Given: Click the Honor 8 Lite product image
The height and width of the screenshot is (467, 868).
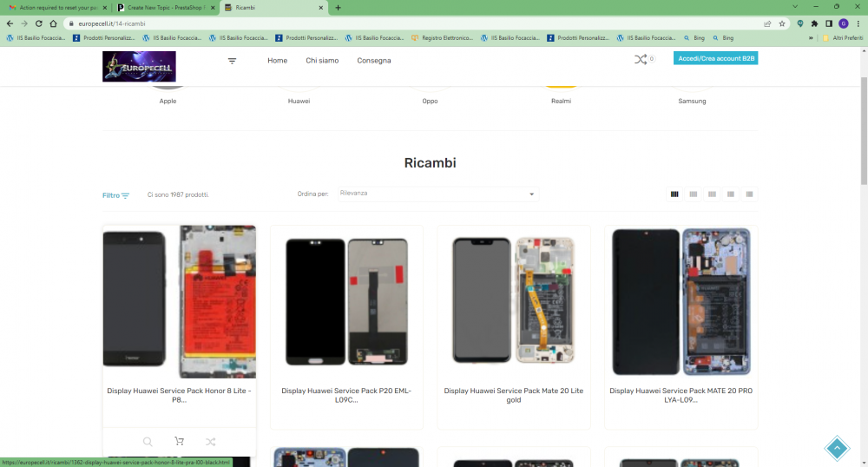Looking at the screenshot, I should click(180, 301).
